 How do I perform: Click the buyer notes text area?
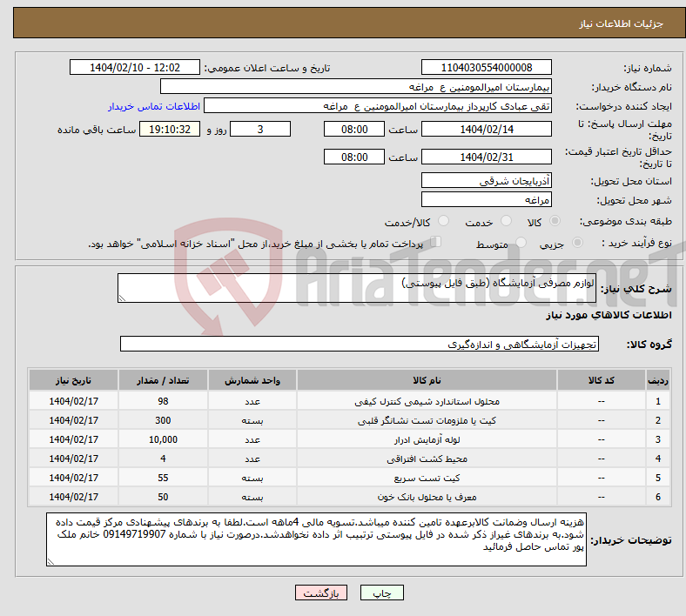(316, 539)
